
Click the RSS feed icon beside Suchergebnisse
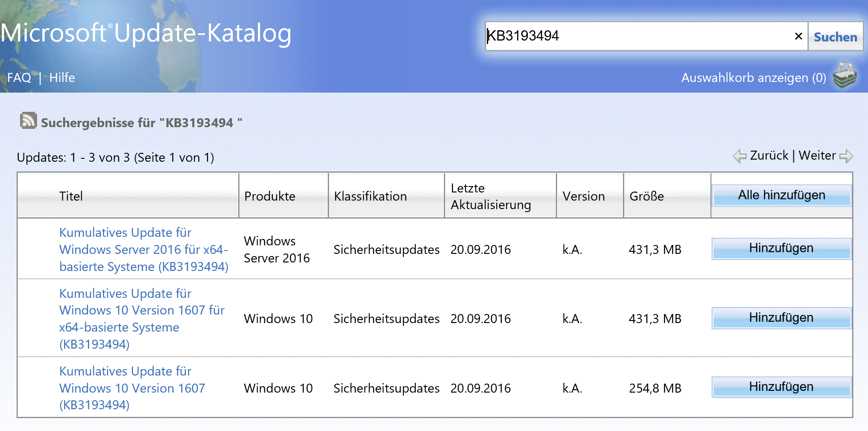point(28,121)
